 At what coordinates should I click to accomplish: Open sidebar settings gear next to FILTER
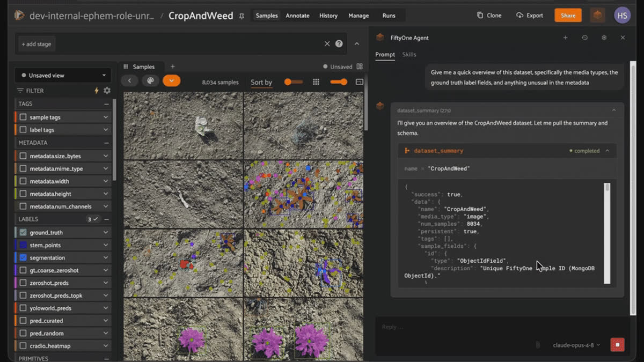coord(107,91)
